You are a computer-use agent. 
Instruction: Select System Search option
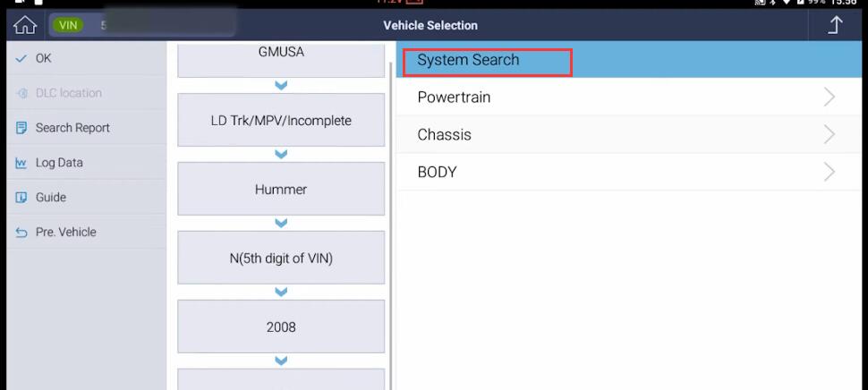point(632,60)
